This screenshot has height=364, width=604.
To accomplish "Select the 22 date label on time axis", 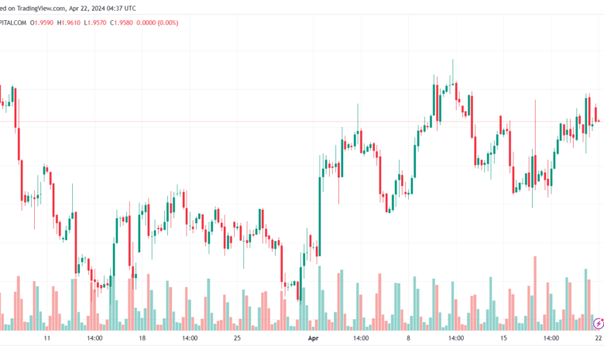I will pyautogui.click(x=599, y=338).
